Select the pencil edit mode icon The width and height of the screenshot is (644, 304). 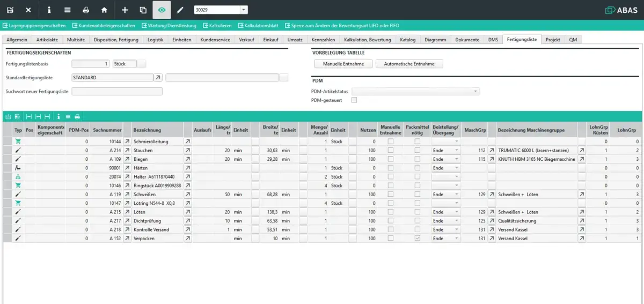point(180,10)
